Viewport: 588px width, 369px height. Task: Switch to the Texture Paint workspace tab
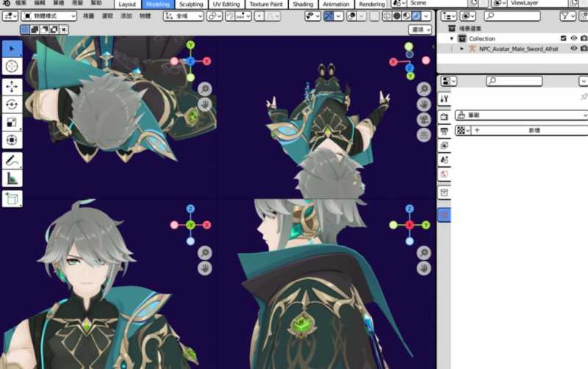[266, 4]
